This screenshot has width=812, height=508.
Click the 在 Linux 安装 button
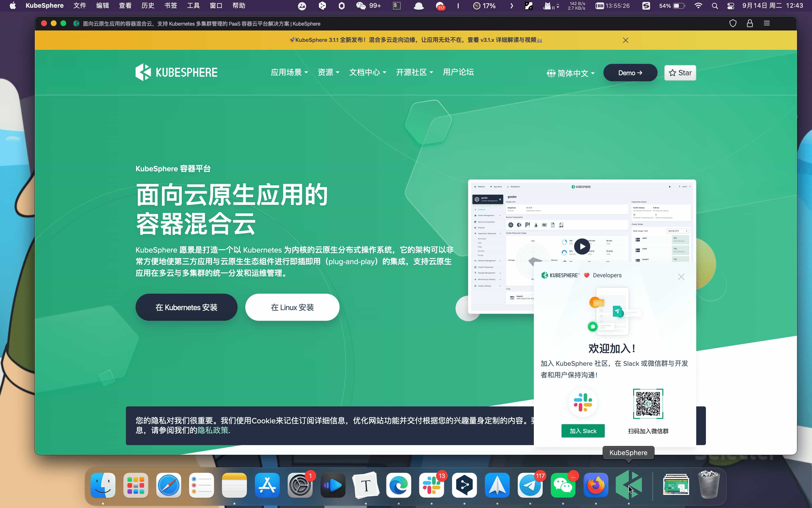point(292,307)
